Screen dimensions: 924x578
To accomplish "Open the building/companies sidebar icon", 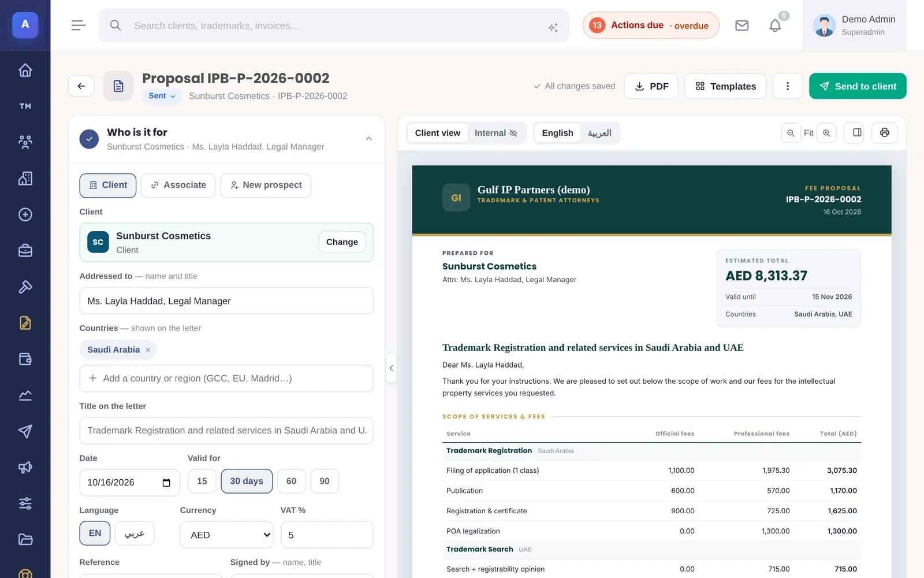I will coord(25,179).
